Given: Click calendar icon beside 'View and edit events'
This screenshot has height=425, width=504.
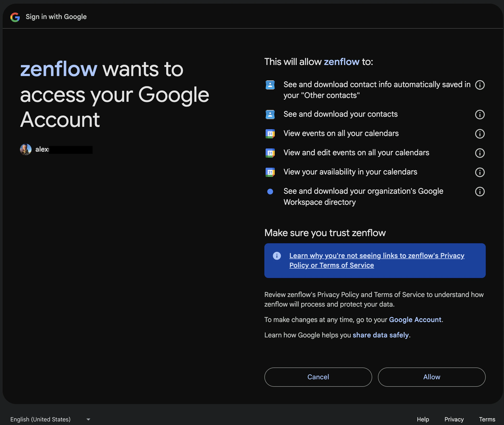Looking at the screenshot, I should click(x=270, y=153).
